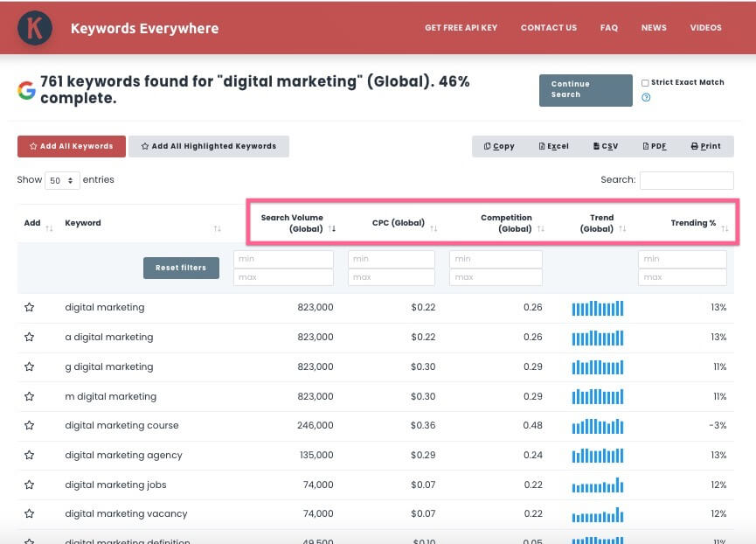
Task: Sort by Competition (Global) arrows
Action: (540, 228)
